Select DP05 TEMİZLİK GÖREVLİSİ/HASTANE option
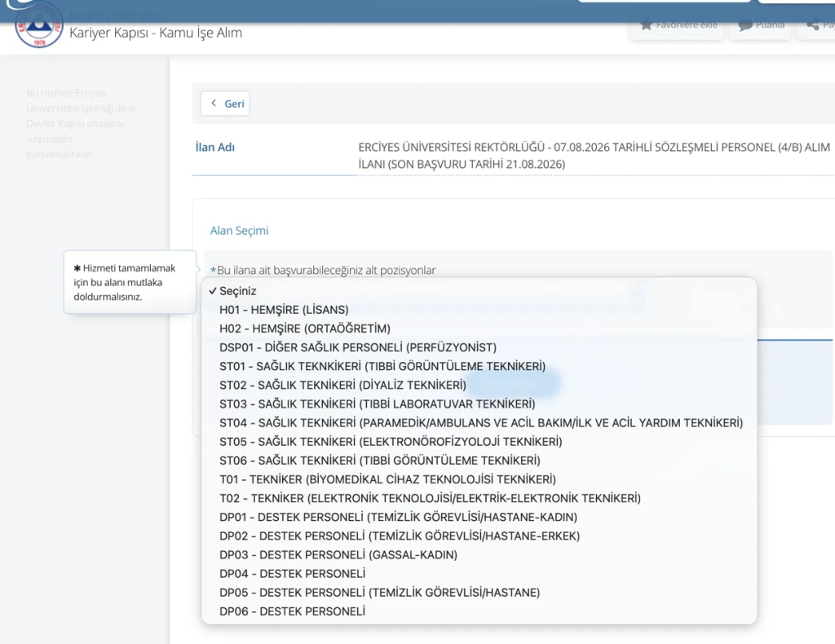 pyautogui.click(x=479, y=593)
